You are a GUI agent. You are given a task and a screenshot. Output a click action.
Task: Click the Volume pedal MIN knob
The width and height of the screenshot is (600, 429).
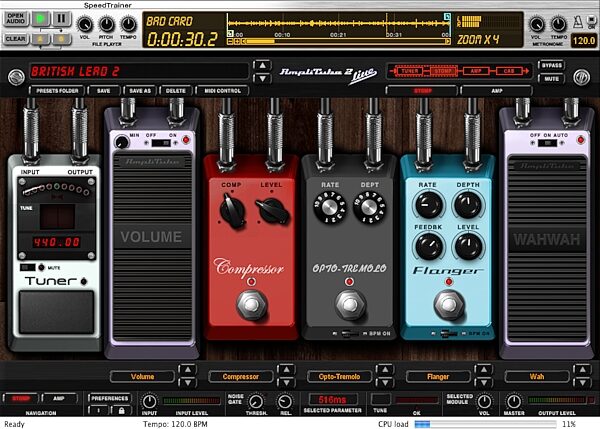pyautogui.click(x=122, y=142)
